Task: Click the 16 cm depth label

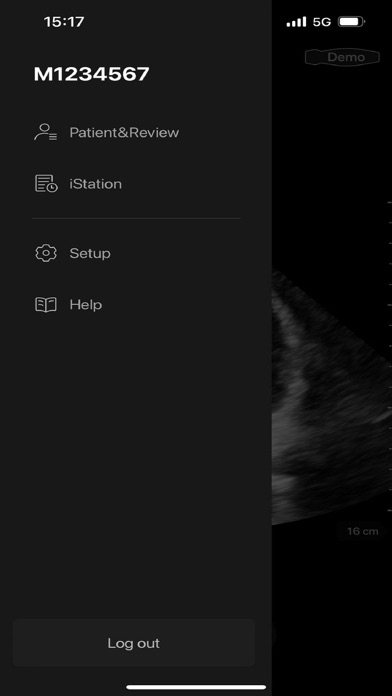Action: coord(362,531)
